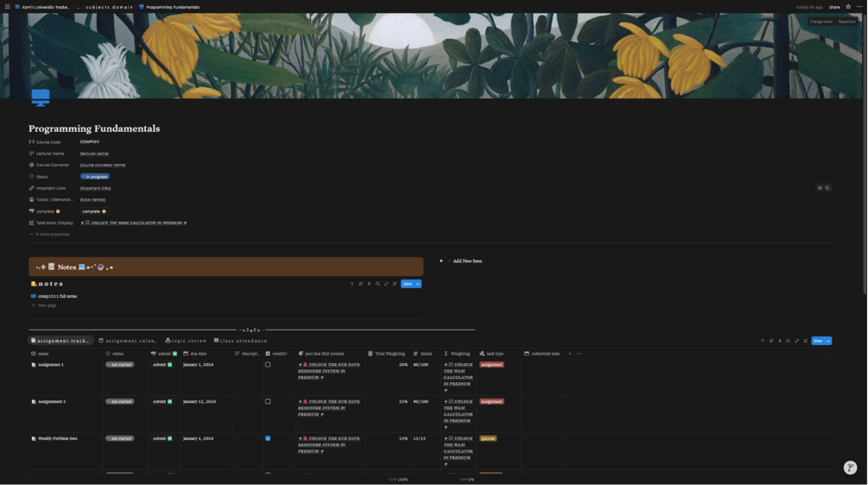868x485 pixels.
Task: Add a New page in notes list
Action: pyautogui.click(x=44, y=305)
